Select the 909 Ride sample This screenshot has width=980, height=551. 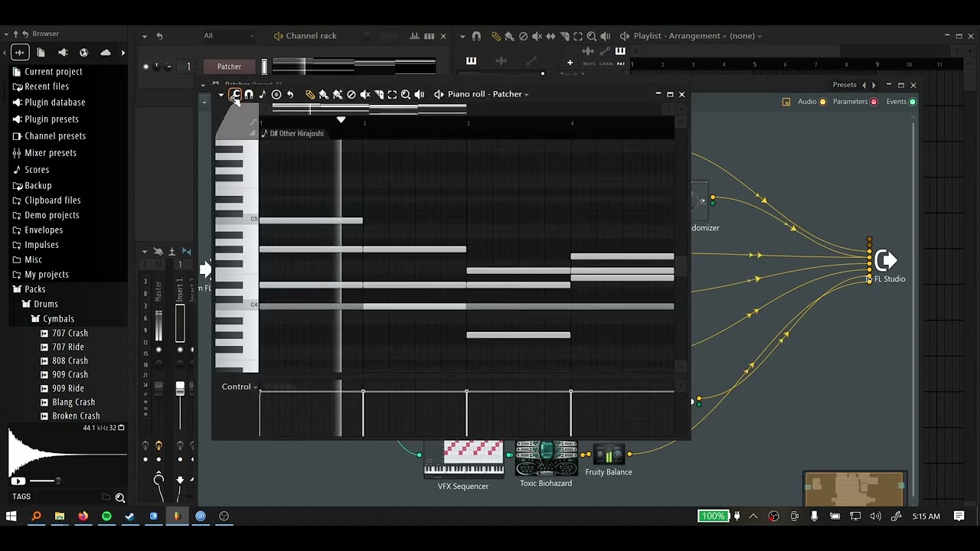[62, 389]
